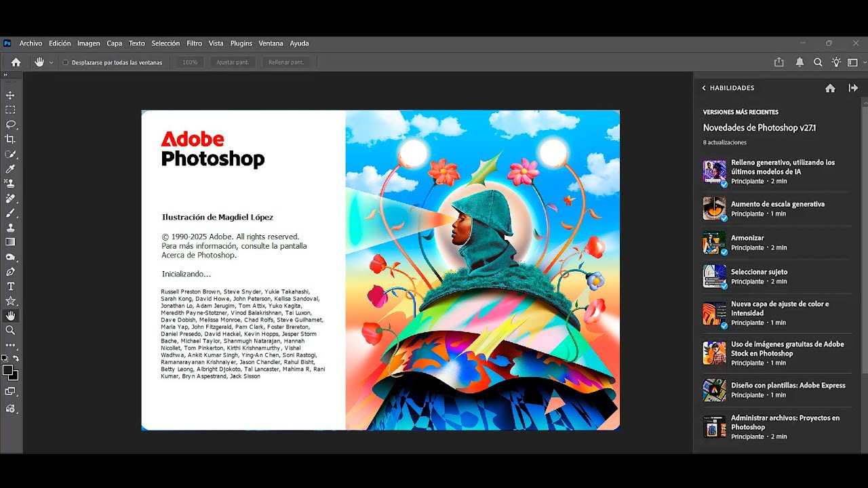Select the Brush tool
The width and height of the screenshot is (868, 488).
(x=10, y=213)
